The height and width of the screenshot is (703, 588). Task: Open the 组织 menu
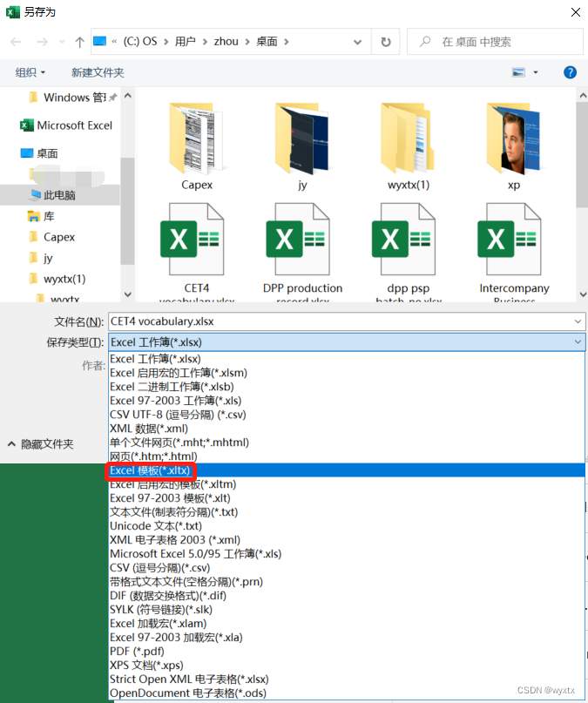tap(30, 72)
